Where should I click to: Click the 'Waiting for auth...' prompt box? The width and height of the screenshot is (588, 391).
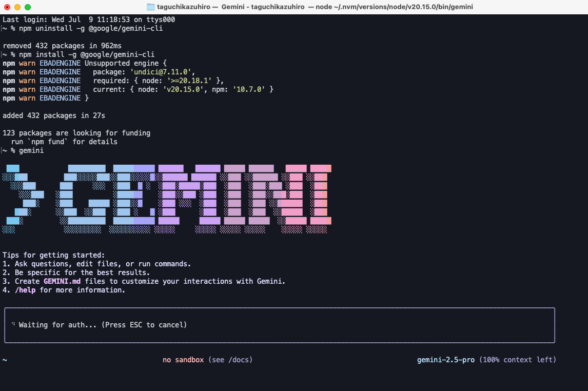pyautogui.click(x=280, y=325)
